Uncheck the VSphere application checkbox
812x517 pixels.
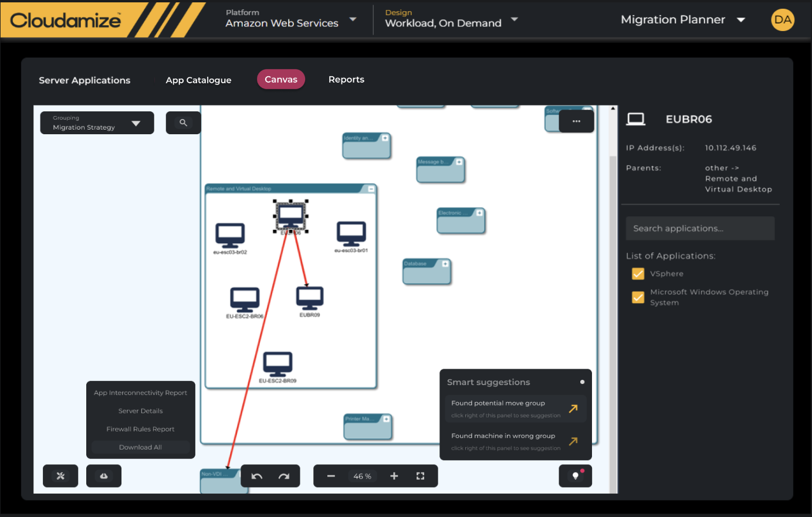(638, 274)
